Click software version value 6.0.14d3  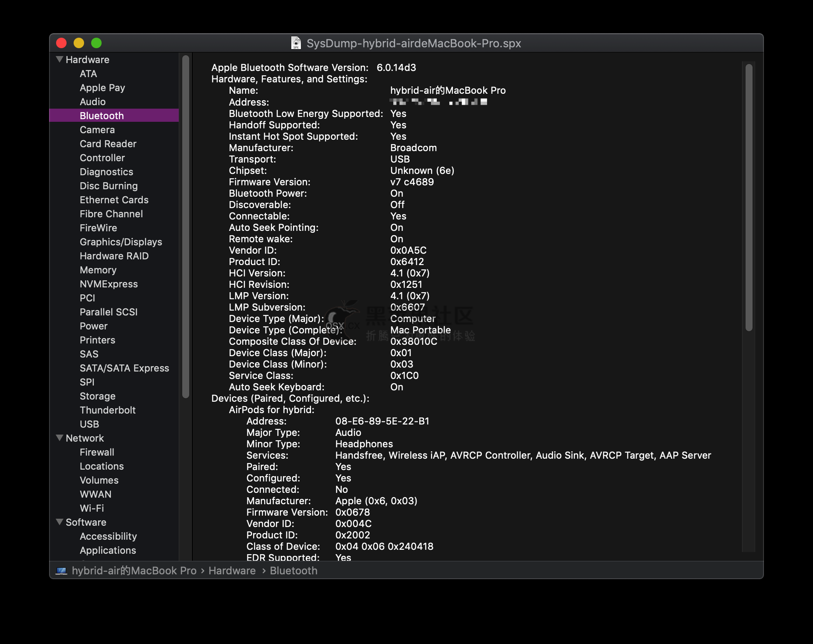[x=396, y=67]
